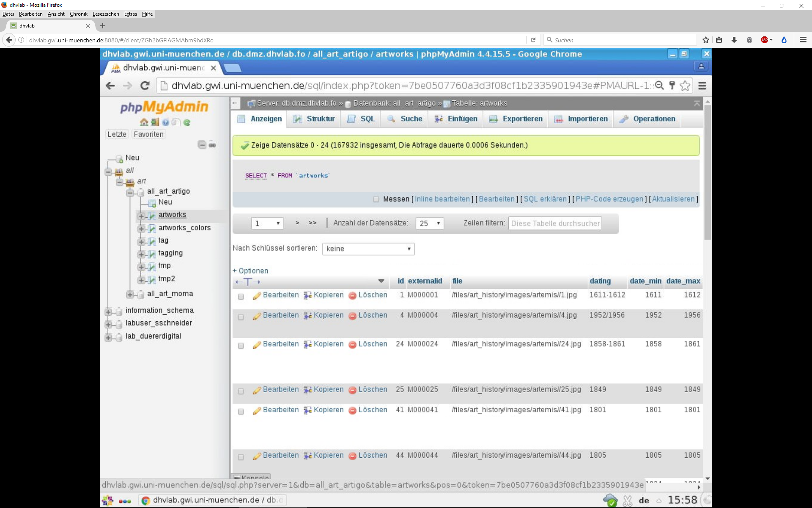Click the Inline bearbeiten link

point(442,199)
